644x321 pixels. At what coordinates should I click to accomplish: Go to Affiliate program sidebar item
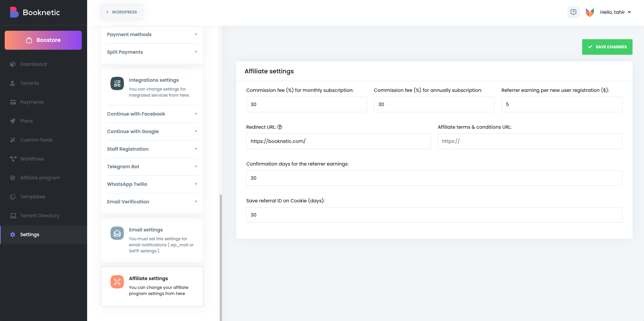(40, 178)
